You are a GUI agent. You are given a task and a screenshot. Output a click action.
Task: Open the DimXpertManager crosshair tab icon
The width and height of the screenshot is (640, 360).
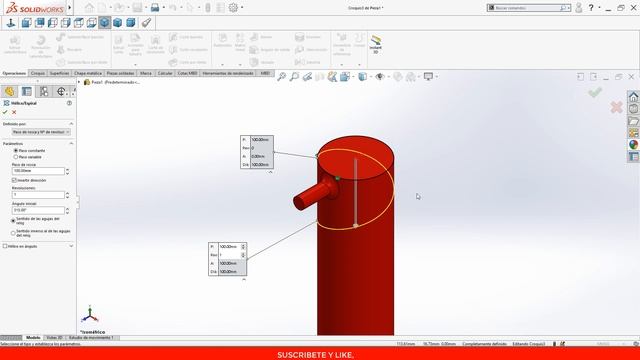[61, 91]
